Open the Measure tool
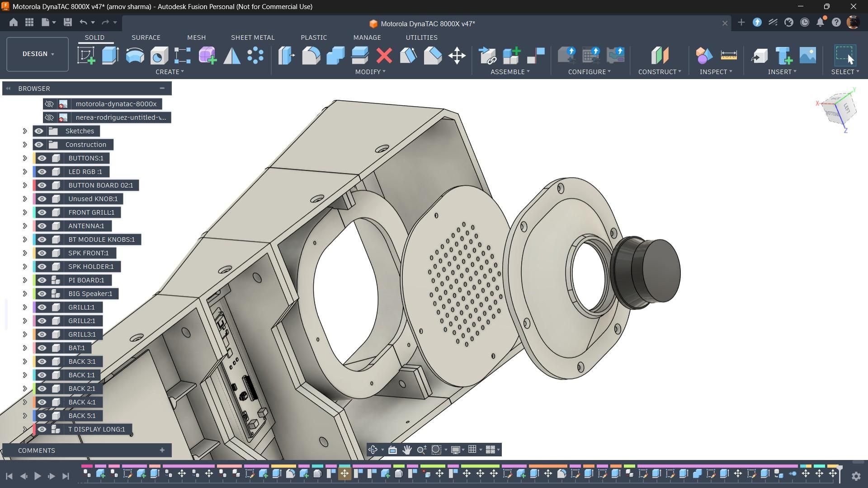 coord(729,56)
